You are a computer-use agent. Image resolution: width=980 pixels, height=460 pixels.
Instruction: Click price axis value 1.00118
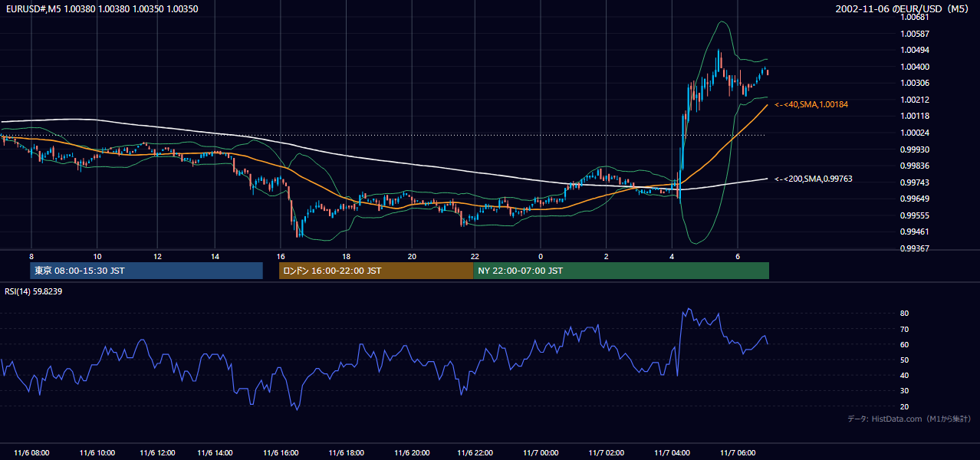(914, 117)
